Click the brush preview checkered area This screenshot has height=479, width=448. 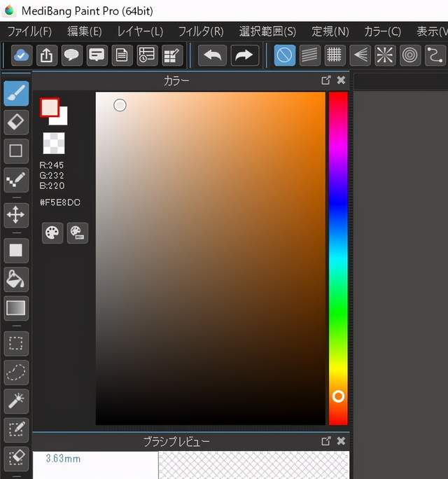254,465
